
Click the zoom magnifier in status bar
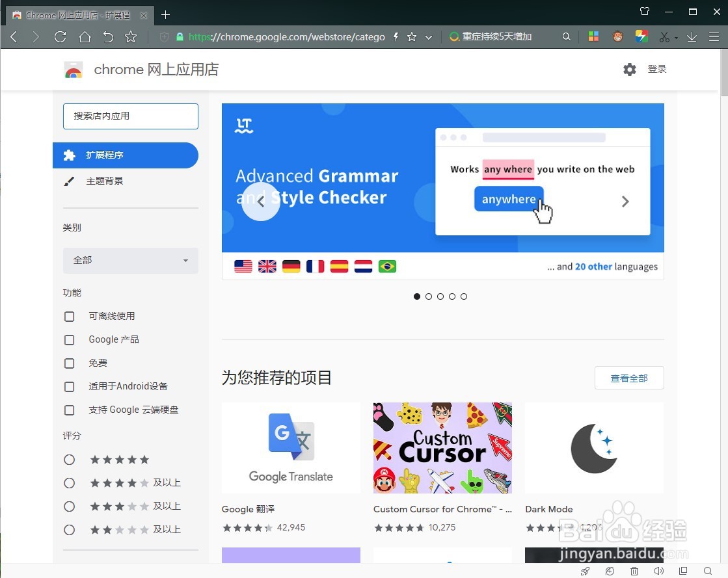[708, 571]
